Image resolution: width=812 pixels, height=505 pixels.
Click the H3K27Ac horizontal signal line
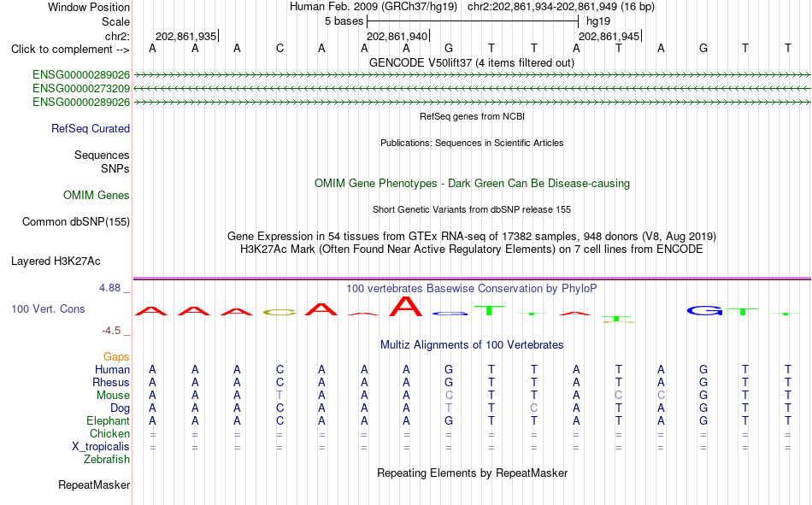(x=472, y=279)
